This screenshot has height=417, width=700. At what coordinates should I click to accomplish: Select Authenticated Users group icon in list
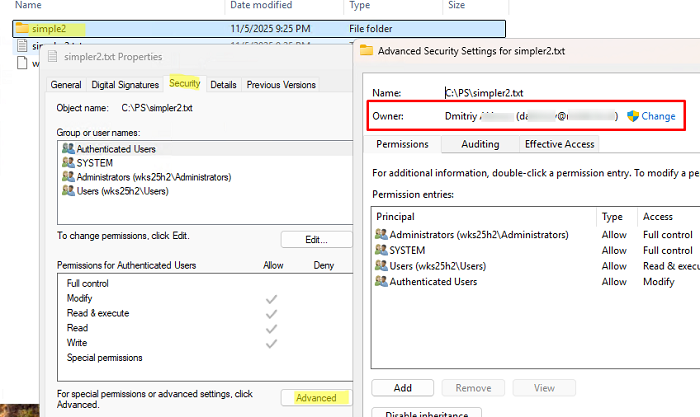pos(68,149)
